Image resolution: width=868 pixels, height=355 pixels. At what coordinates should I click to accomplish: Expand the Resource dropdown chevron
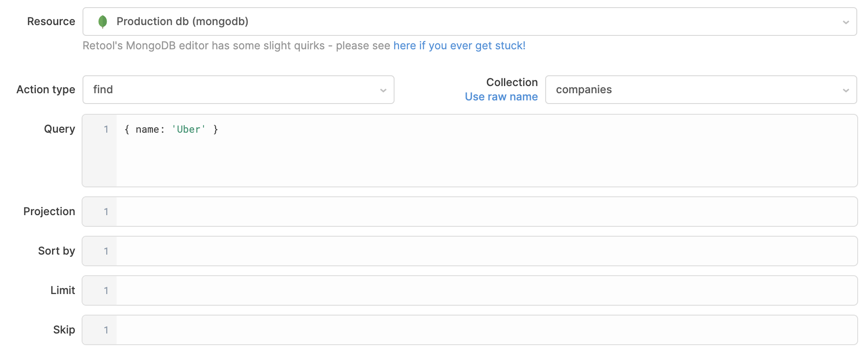pos(846,22)
